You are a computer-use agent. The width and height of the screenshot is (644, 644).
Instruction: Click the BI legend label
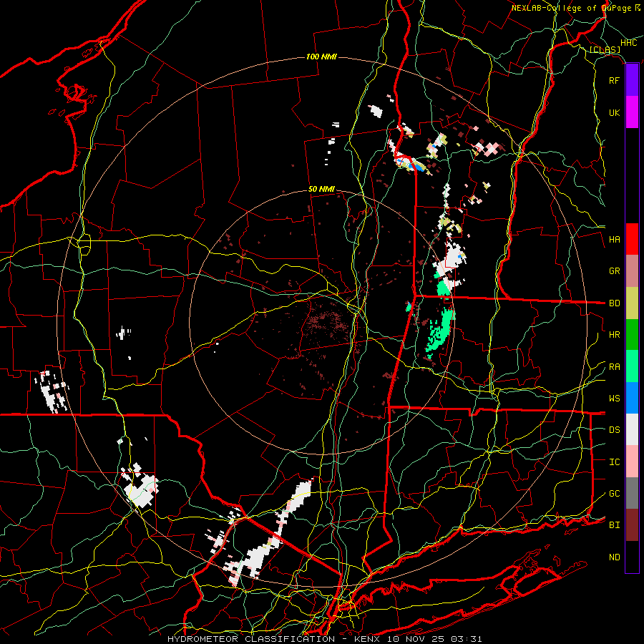point(614,525)
